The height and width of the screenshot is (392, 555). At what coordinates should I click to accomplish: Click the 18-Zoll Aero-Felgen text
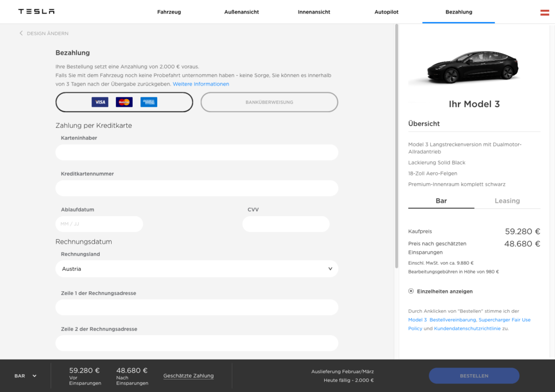tap(433, 174)
